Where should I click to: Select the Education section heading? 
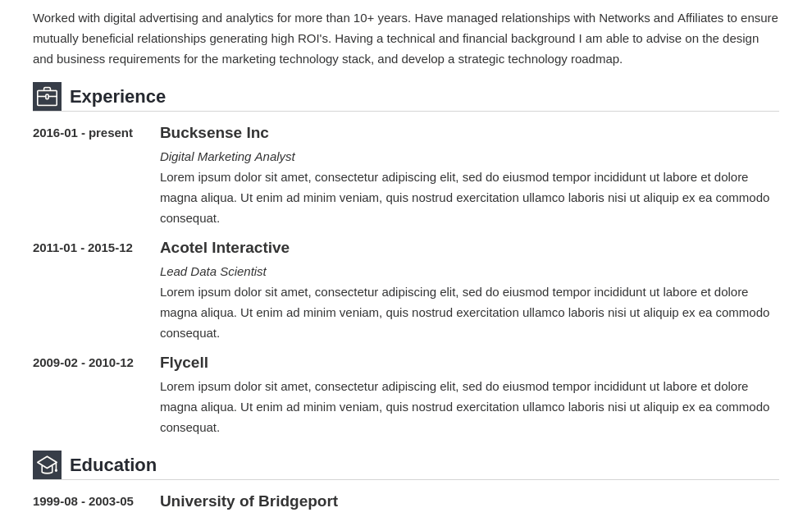click(113, 465)
